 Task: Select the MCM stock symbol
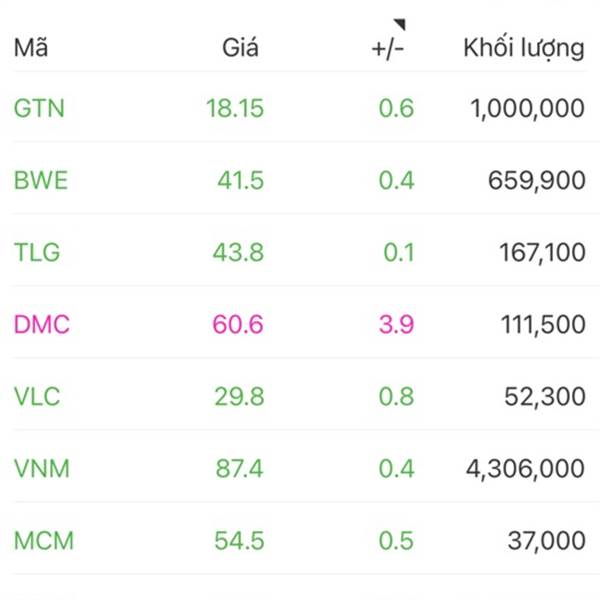(x=44, y=541)
